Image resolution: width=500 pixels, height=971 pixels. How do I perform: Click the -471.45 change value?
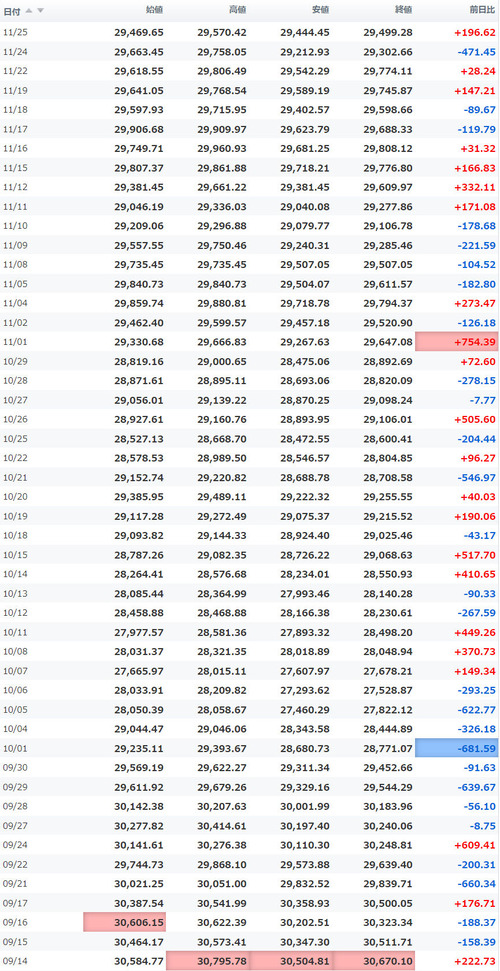(476, 51)
